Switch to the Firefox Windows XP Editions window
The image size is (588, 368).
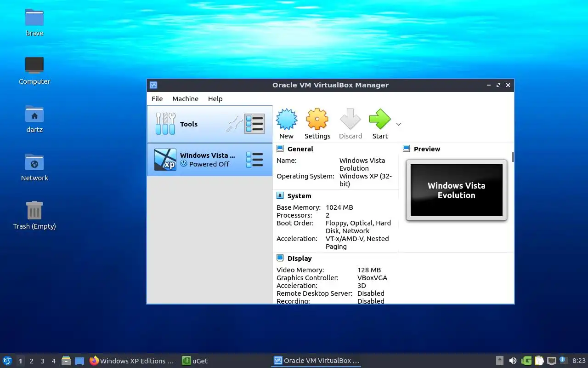coord(132,361)
